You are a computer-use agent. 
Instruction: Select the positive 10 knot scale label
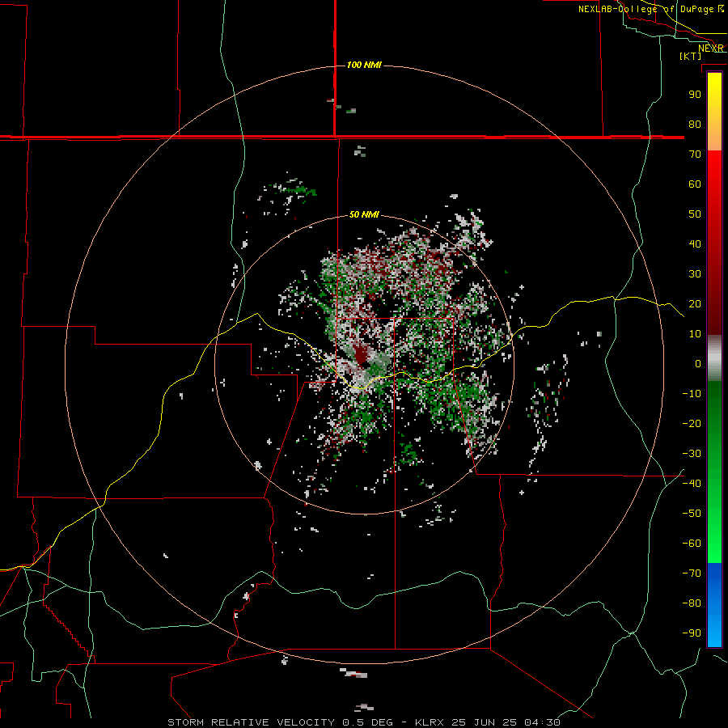[695, 334]
